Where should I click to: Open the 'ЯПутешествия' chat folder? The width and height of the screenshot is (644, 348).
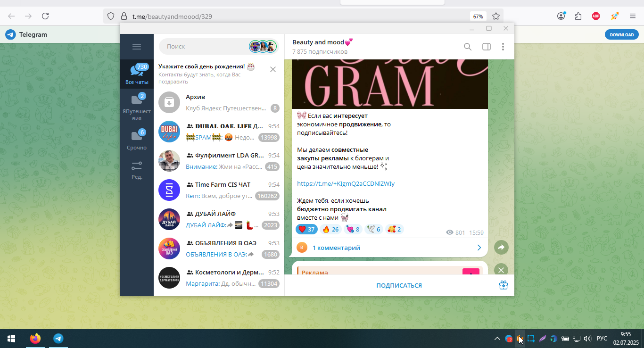coord(137,107)
